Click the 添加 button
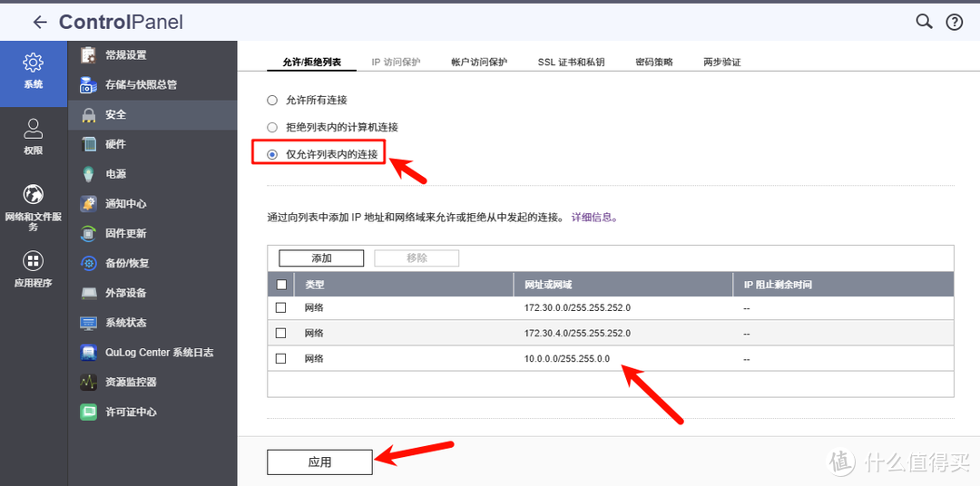 click(321, 258)
